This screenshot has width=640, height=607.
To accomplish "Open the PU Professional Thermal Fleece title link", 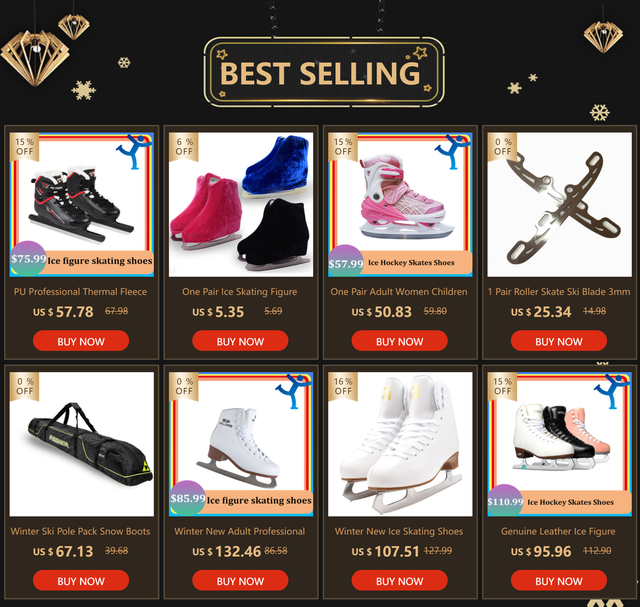I will click(80, 292).
